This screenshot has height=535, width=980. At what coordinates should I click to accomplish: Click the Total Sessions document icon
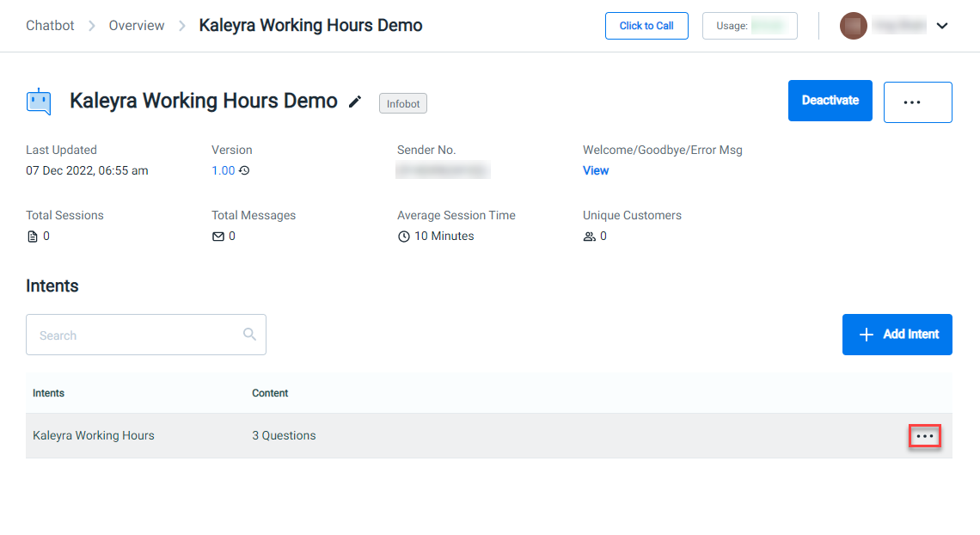33,237
